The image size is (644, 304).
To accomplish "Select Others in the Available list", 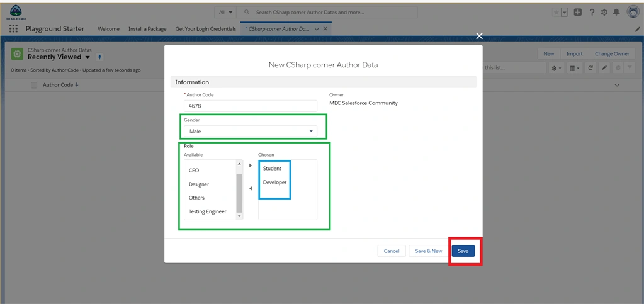I will pos(196,198).
